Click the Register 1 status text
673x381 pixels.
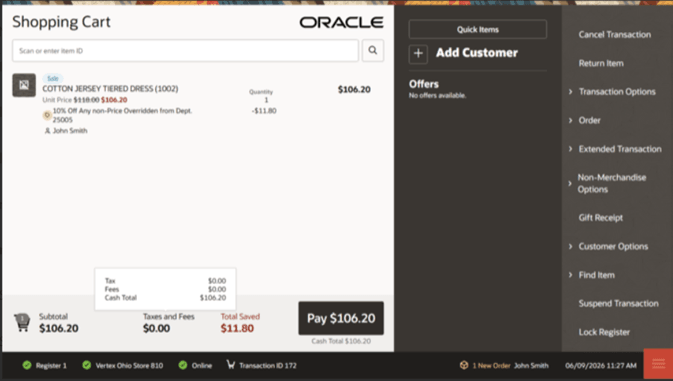point(51,366)
